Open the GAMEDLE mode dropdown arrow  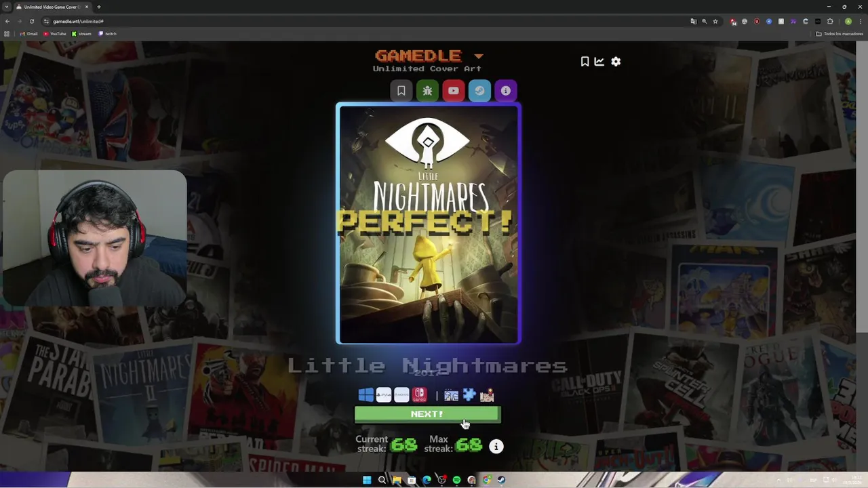pos(479,56)
